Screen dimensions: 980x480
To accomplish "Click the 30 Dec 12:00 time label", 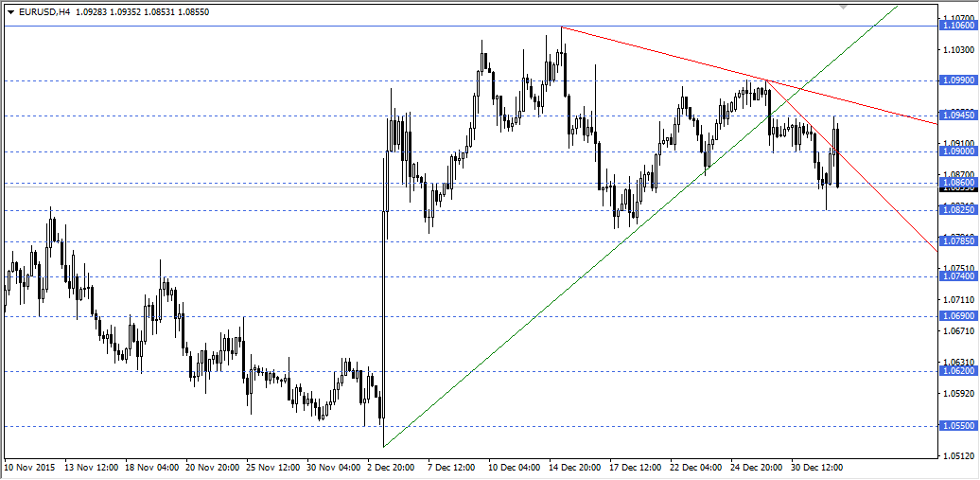I will (815, 468).
